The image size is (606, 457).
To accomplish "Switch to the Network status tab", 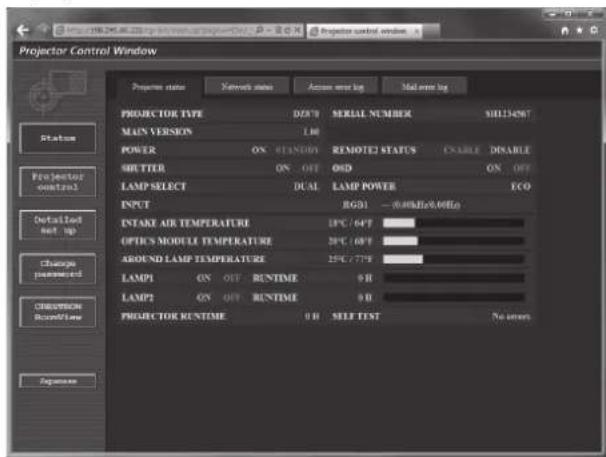I will tap(247, 87).
